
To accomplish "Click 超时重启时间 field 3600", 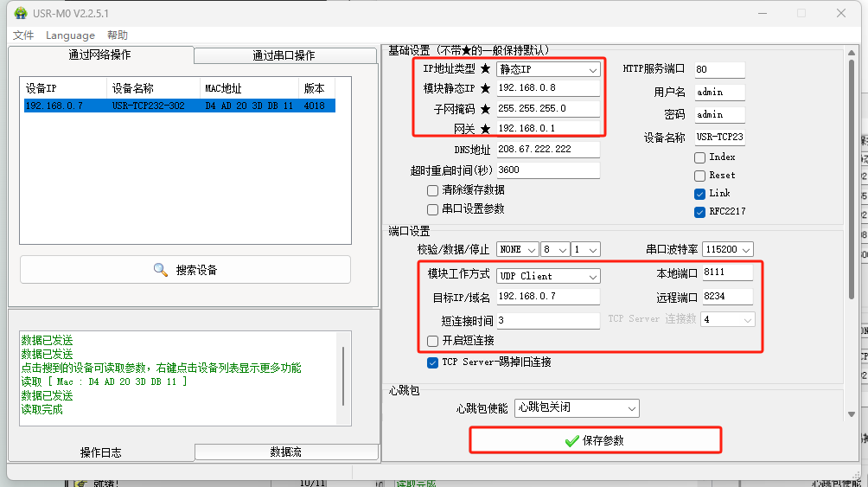I will [548, 170].
